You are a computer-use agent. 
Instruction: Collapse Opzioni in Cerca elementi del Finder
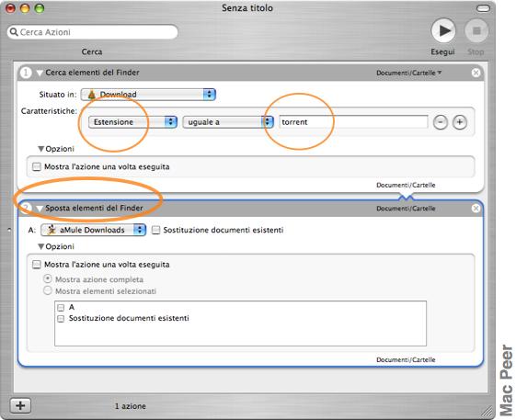pyautogui.click(x=40, y=149)
